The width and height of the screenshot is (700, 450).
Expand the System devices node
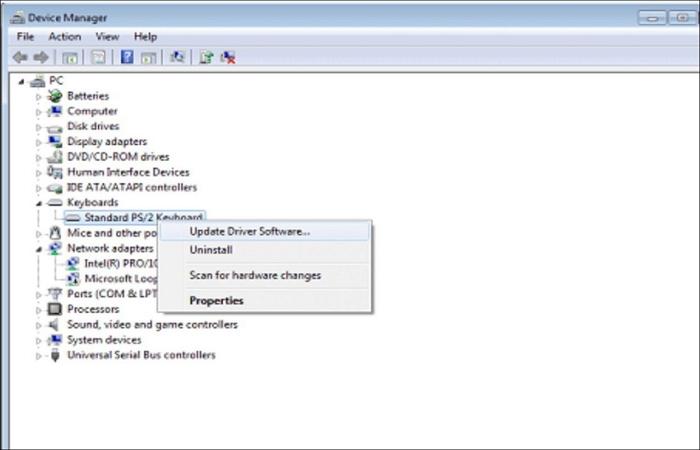[39, 341]
